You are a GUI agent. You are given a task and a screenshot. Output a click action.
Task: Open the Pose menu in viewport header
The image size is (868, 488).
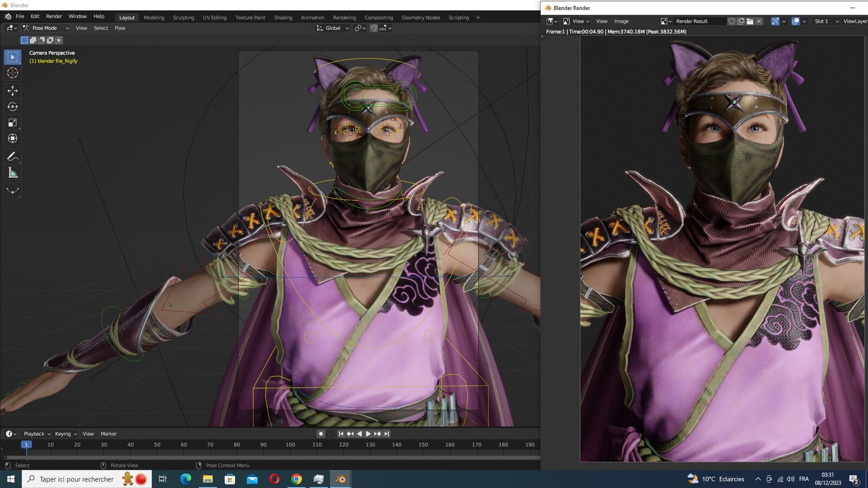(x=120, y=28)
